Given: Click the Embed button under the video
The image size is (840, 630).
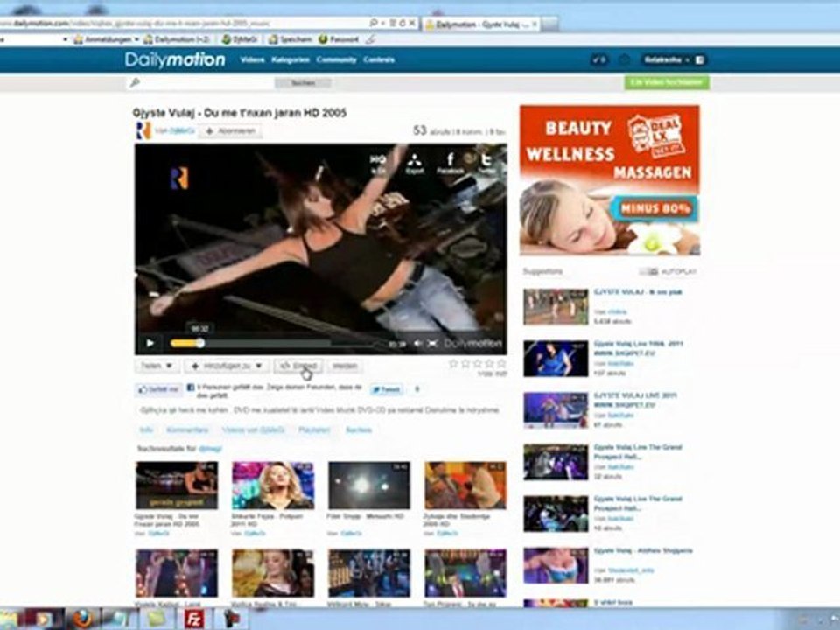Looking at the screenshot, I should tap(298, 366).
